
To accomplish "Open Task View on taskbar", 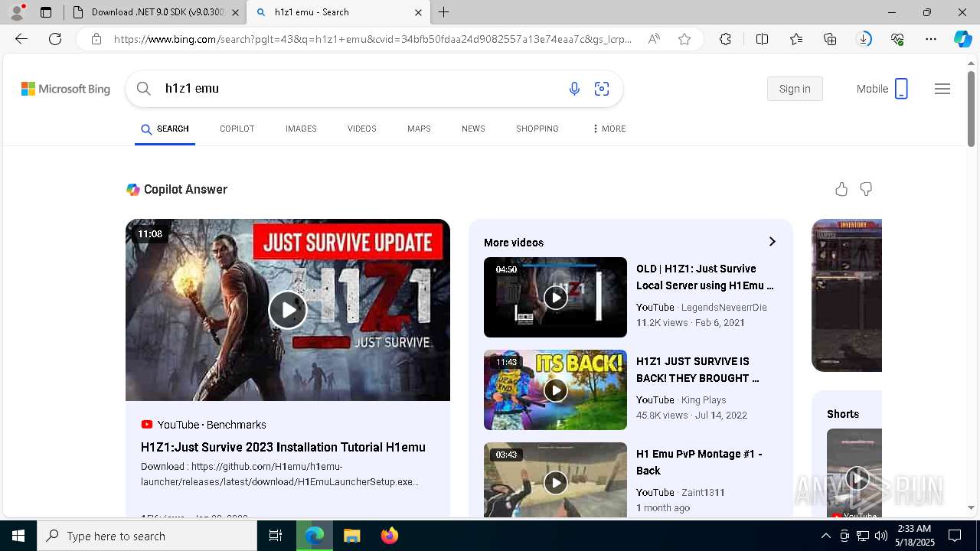I will pos(276,536).
